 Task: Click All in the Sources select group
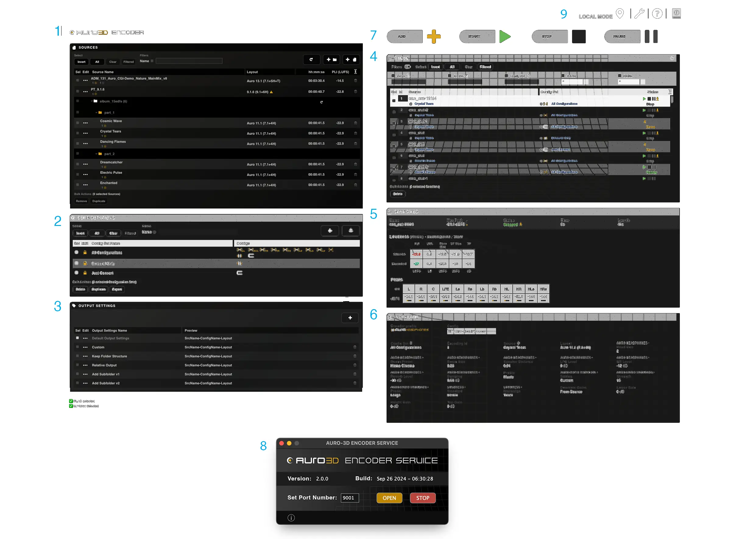(97, 62)
